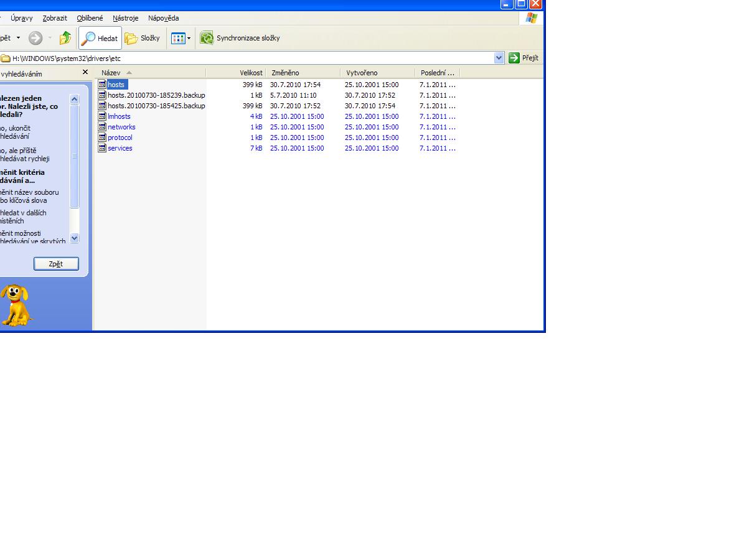Open the back button history dropdown
747x560 pixels.
(x=18, y=38)
